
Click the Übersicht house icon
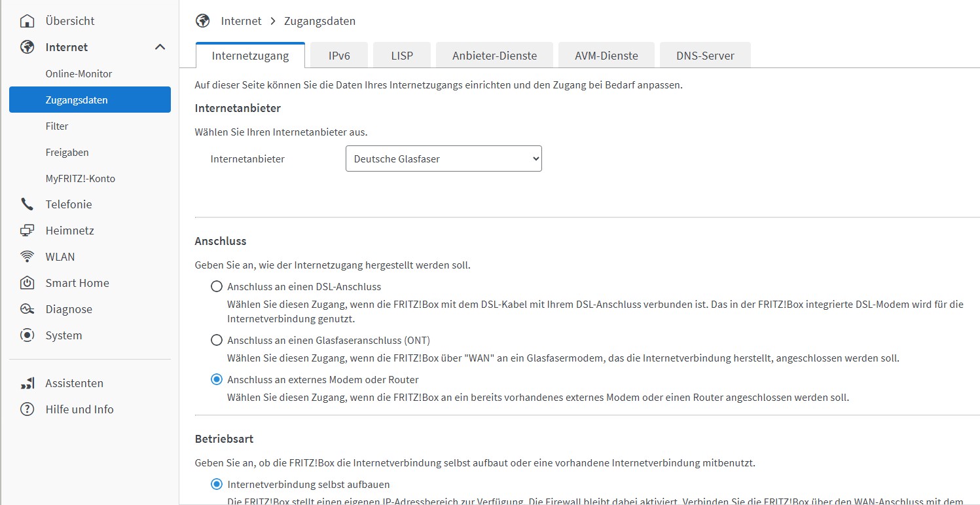pos(27,21)
